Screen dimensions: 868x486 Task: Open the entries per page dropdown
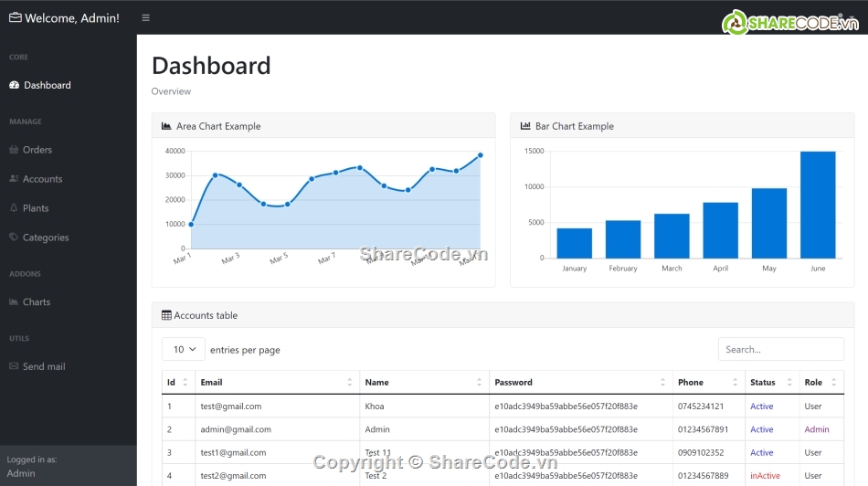click(x=183, y=349)
